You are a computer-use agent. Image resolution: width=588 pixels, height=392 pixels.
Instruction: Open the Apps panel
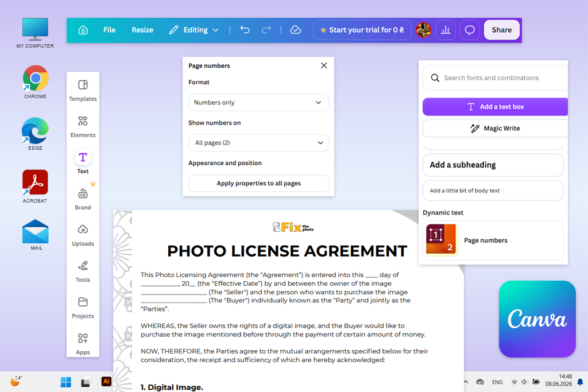coord(83,344)
